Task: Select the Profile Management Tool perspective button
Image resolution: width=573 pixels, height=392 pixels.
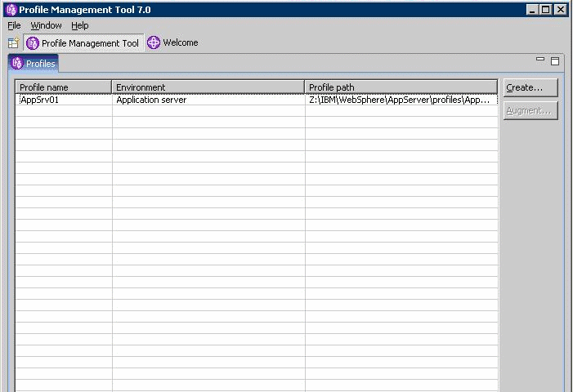Action: pos(83,43)
